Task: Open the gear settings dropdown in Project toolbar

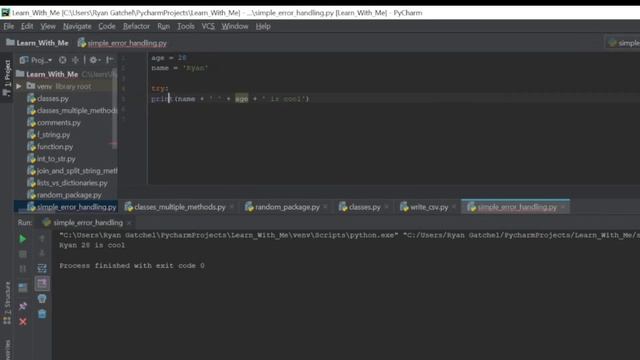Action: coord(95,60)
